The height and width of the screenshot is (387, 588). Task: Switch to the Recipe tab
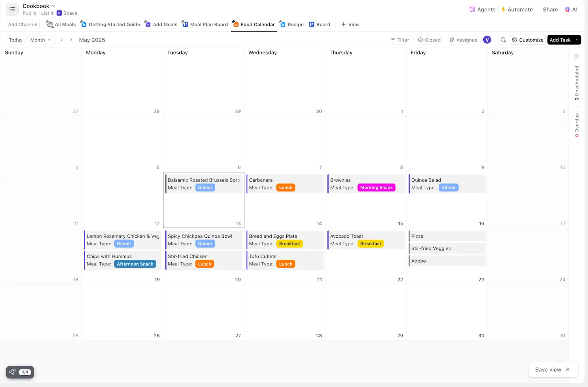coord(291,24)
